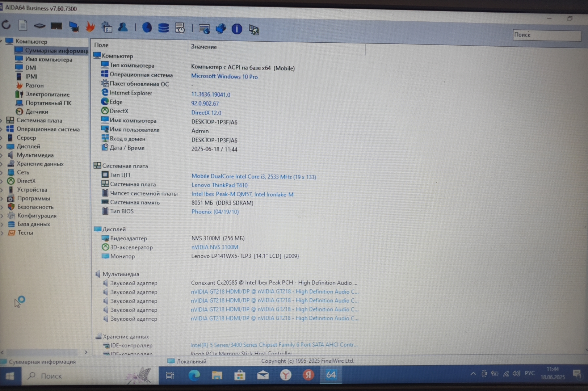Open the Mail envelope taskbar icon

[x=262, y=375]
